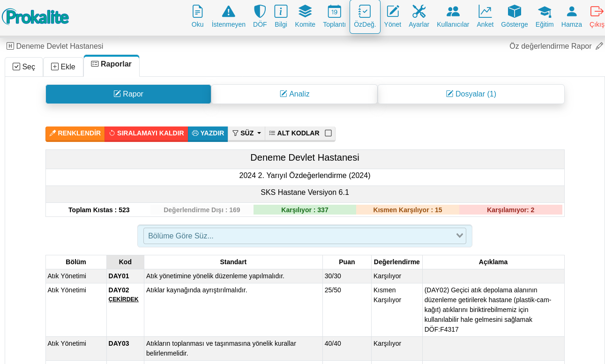Image resolution: width=605 pixels, height=364 pixels.
Task: Open the Anket chart icon
Action: (x=485, y=11)
